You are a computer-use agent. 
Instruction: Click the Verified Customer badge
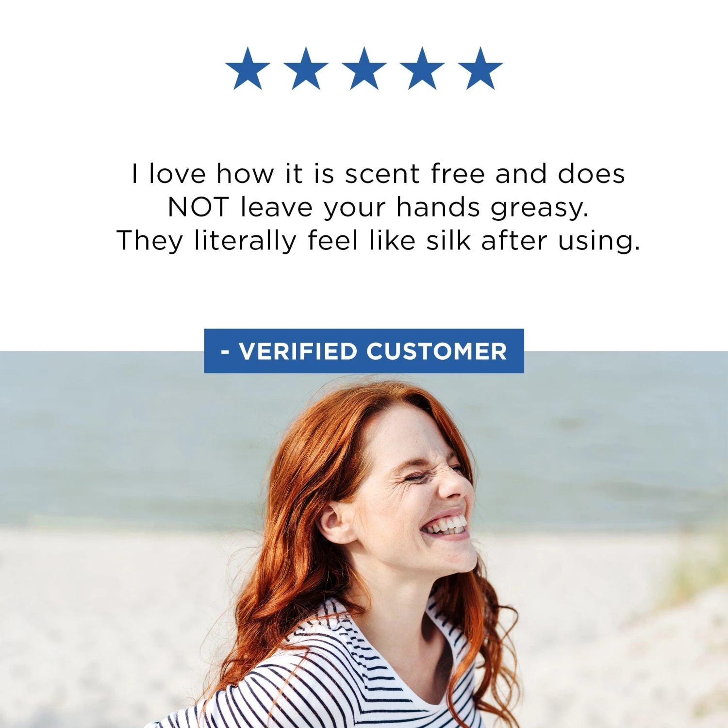coord(364,351)
